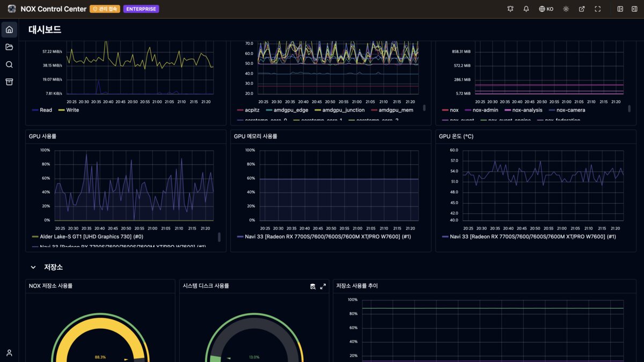Toggle Navi 33 legend entry in GPU 온도

click(529, 237)
